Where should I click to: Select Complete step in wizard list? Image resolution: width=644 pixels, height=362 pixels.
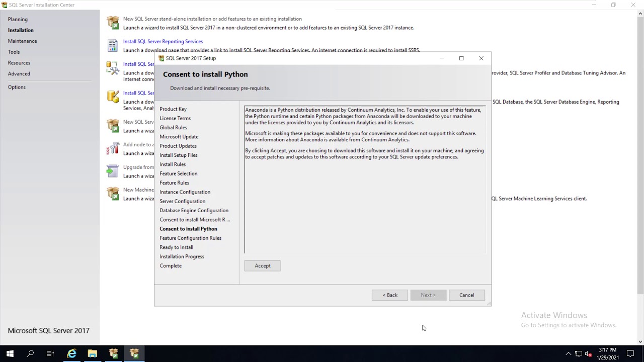(x=171, y=265)
